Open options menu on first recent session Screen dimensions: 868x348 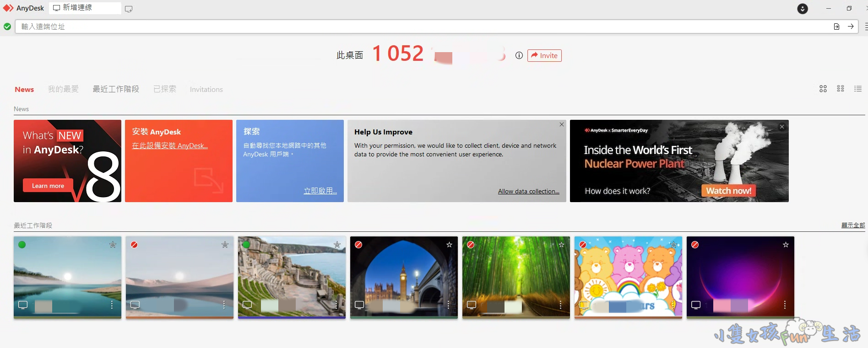(x=112, y=305)
